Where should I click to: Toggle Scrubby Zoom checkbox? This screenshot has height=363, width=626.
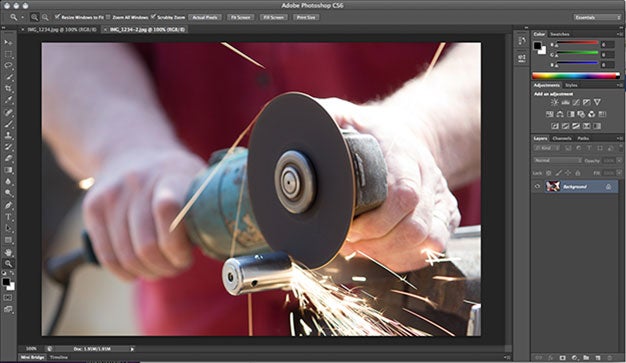pyautogui.click(x=153, y=17)
